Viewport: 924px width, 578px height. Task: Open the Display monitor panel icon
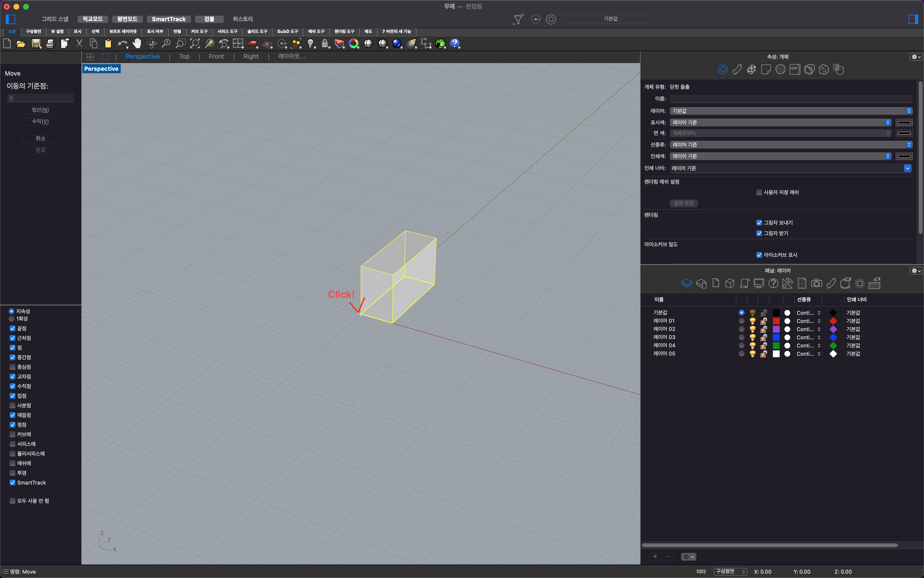click(x=759, y=283)
